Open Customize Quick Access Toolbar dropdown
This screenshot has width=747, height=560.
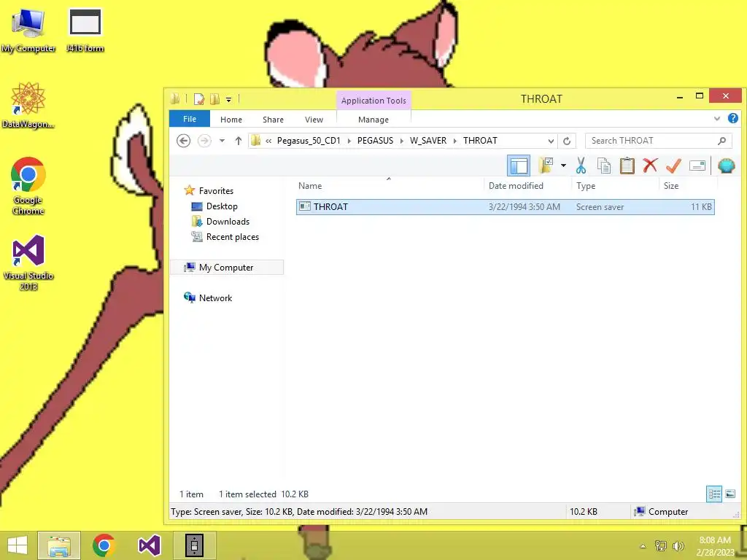click(228, 99)
